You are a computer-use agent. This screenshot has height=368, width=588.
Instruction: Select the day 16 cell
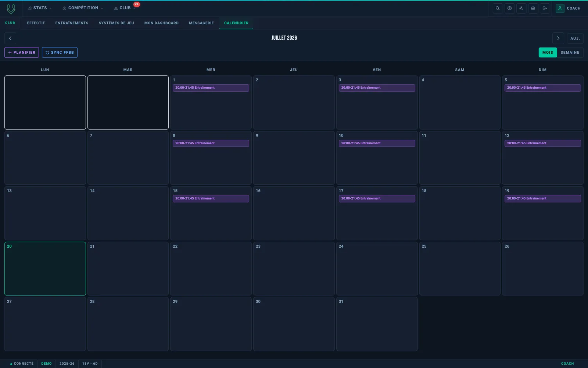[294, 213]
